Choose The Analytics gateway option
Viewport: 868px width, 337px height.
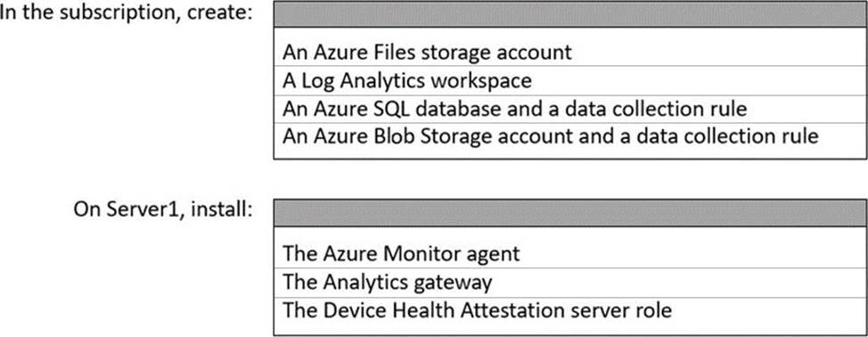(570, 283)
